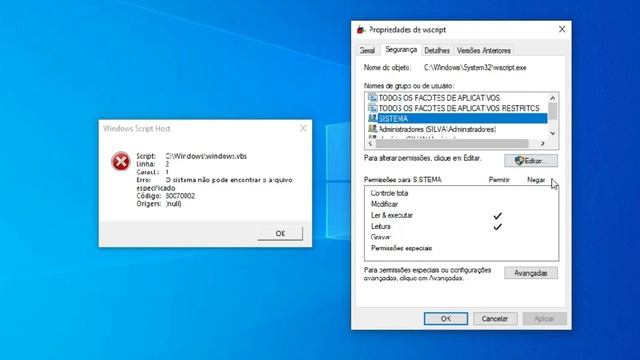640x360 pixels.
Task: Click the Propriedades de wscript title text
Action: point(407,30)
